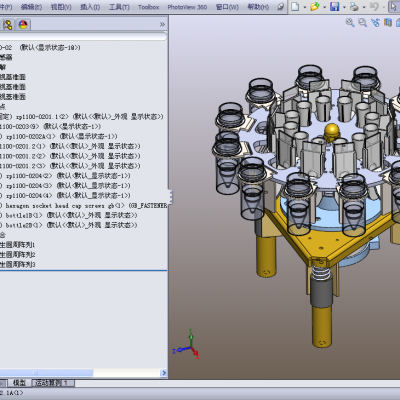Click the Undo arrow icon
The image size is (400, 400).
pyautogui.click(x=375, y=6)
